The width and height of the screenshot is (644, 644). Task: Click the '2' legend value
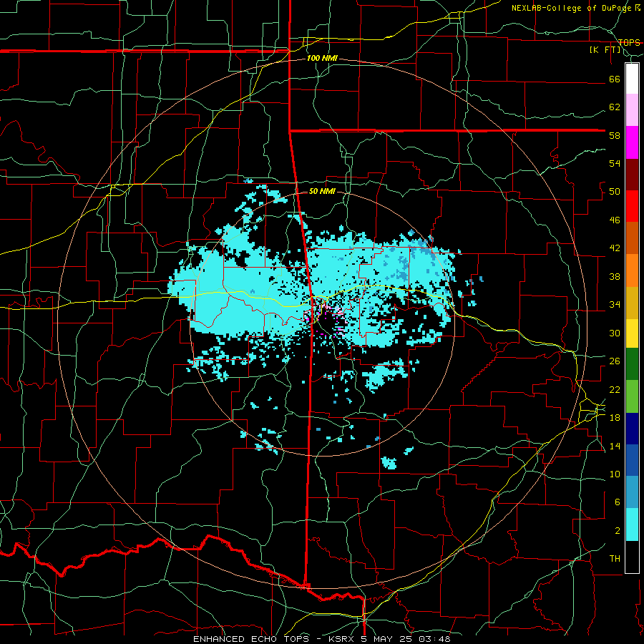(x=618, y=530)
